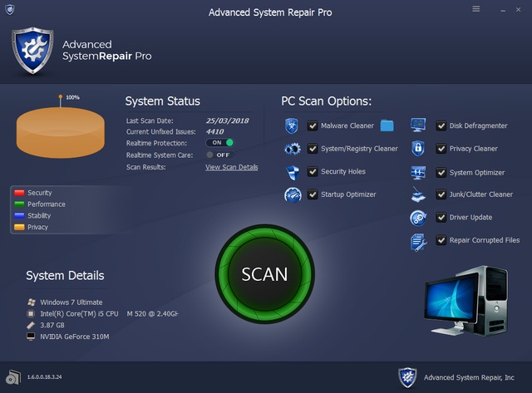532x393 pixels.
Task: Click the Repair Corrupted Files document icon
Action: tap(418, 241)
